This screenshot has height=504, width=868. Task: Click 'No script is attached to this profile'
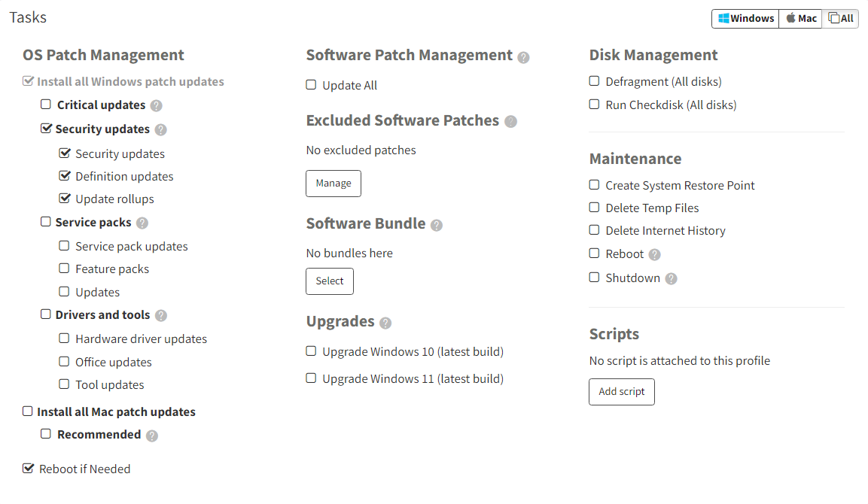click(x=680, y=361)
